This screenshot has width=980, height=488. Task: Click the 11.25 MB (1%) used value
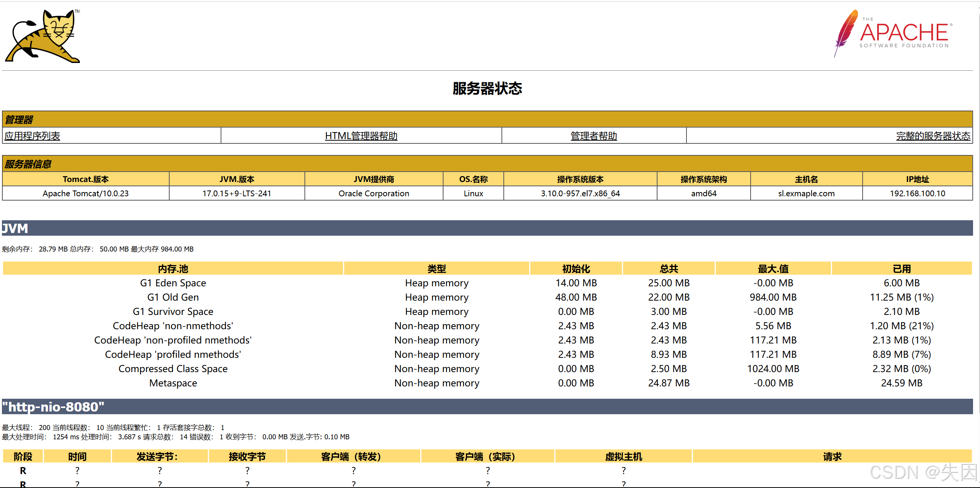[902, 297]
